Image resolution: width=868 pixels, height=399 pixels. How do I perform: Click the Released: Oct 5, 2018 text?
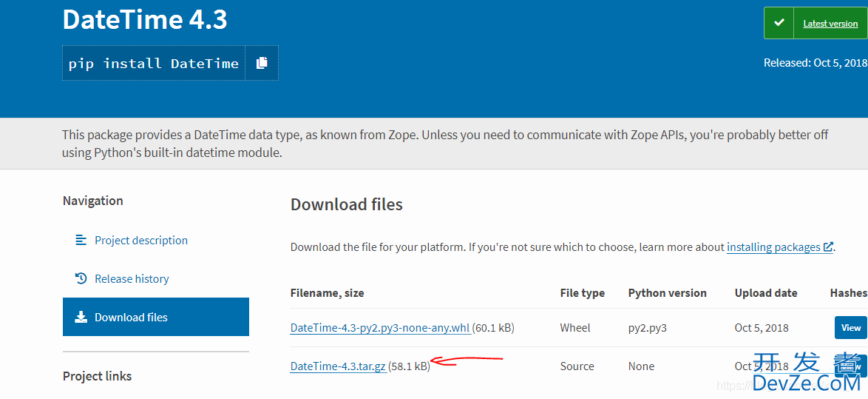[816, 63]
